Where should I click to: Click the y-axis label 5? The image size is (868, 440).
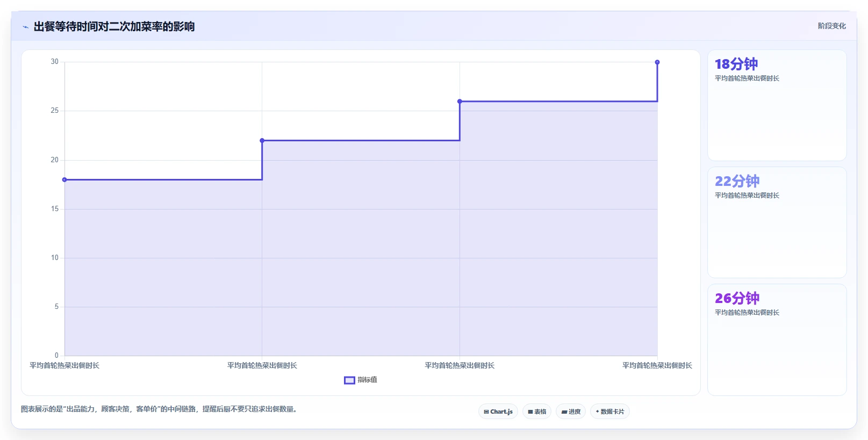tap(56, 307)
